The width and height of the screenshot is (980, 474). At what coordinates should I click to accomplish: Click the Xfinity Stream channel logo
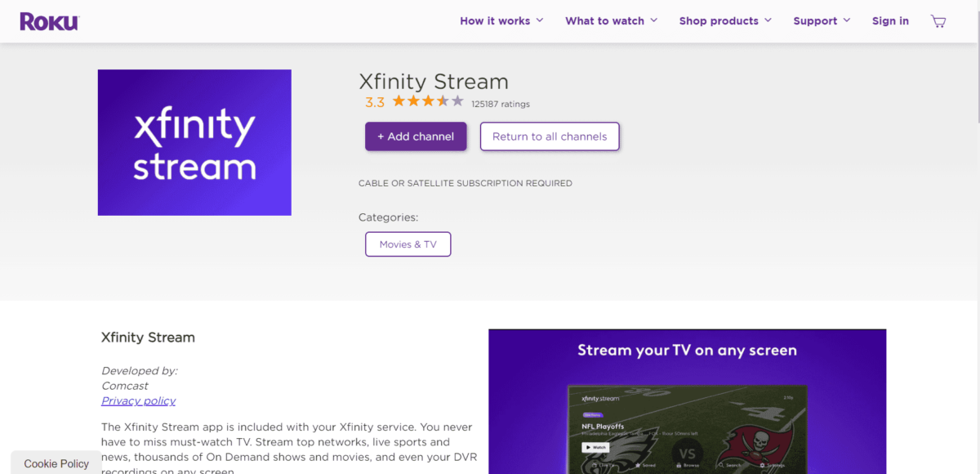click(x=194, y=142)
